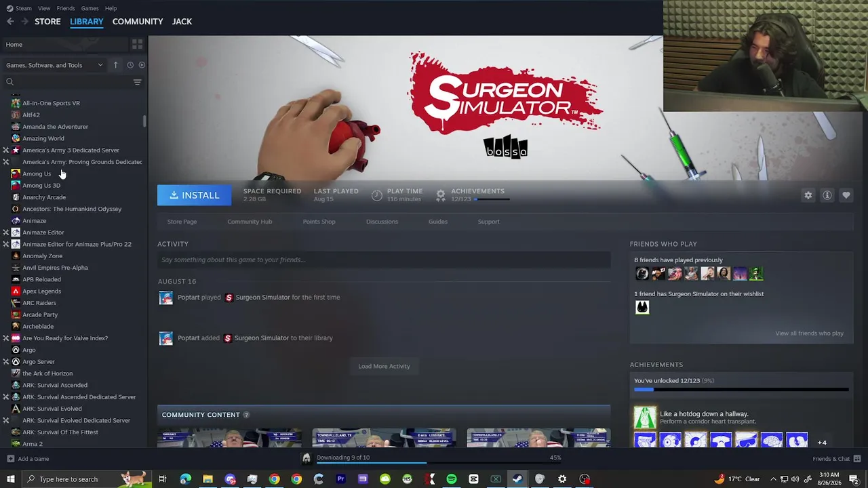
Task: Go to library Home
Action: (65, 45)
